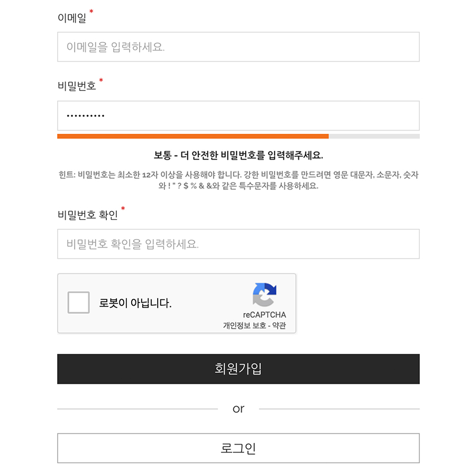
Task: Submit with the 회원가입 button
Action: coord(239,369)
